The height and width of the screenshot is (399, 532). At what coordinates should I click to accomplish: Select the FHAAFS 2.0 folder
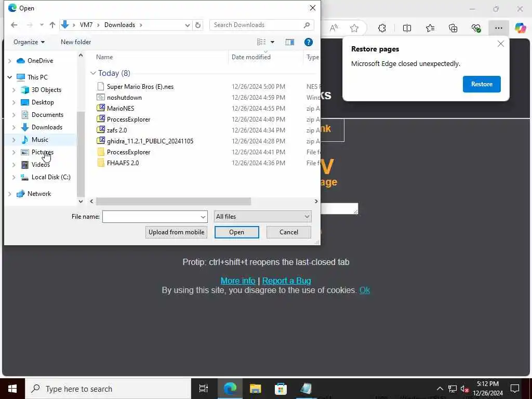coord(123,163)
